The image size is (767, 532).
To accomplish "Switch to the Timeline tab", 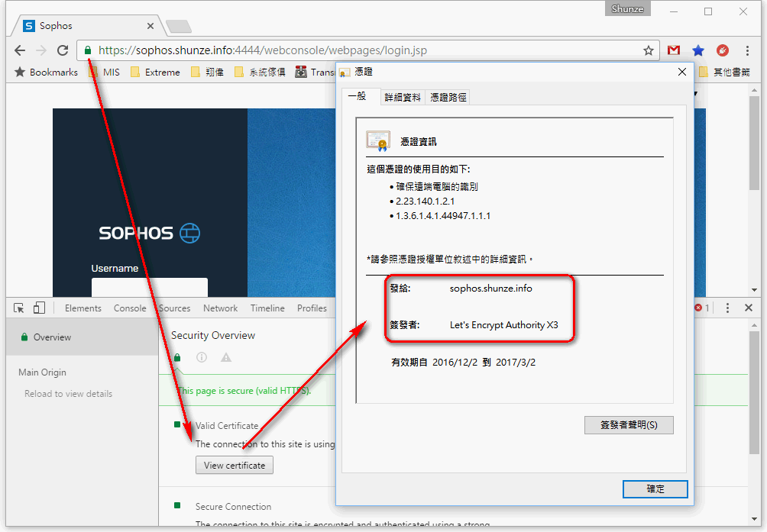I will (267, 308).
